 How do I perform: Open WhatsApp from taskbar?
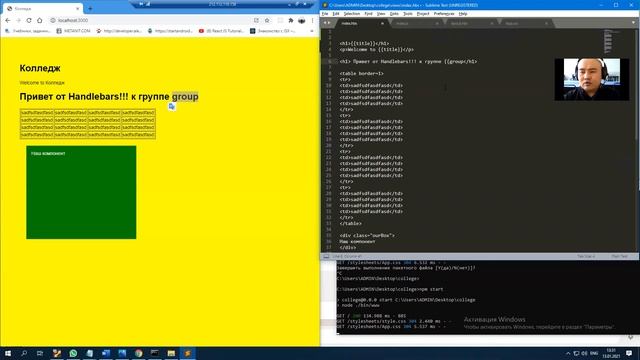[73, 353]
